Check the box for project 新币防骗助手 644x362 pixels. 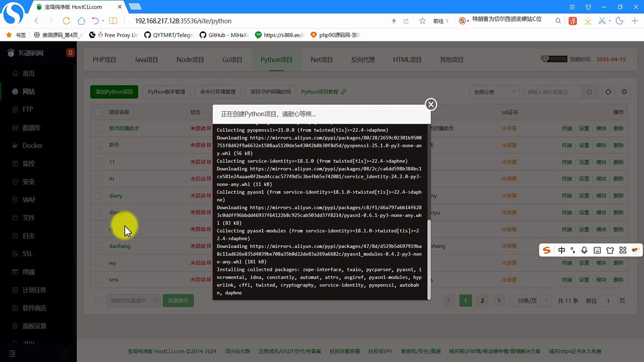98,128
